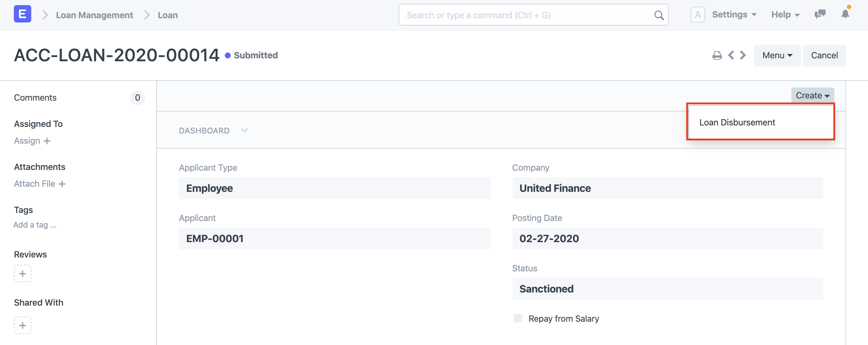Viewport: 868px width, 345px height.
Task: Navigate to the next loan record arrow
Action: point(742,55)
